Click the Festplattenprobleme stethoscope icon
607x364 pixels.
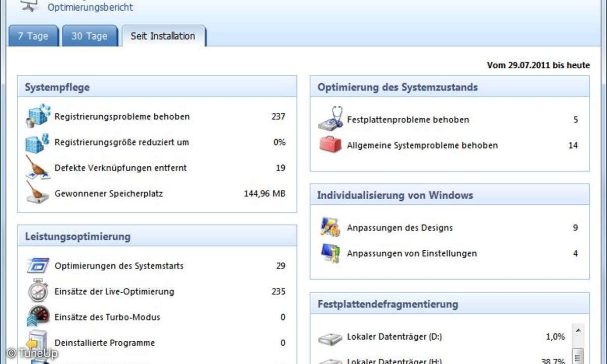click(331, 119)
